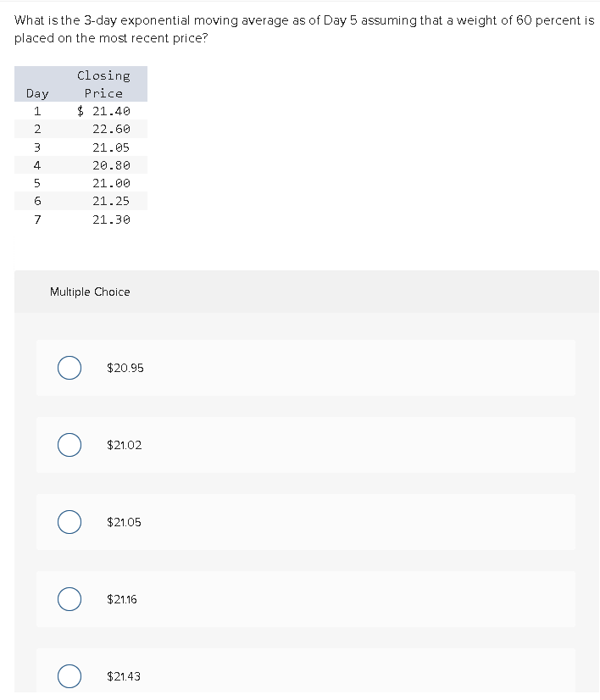Mark the $21.43 radio button
The height and width of the screenshot is (700, 600).
pos(69,676)
